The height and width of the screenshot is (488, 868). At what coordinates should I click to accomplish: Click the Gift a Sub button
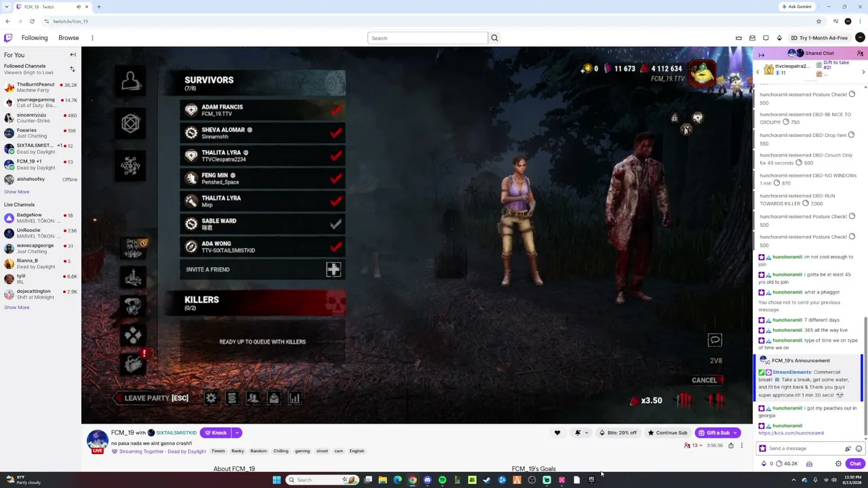point(717,432)
